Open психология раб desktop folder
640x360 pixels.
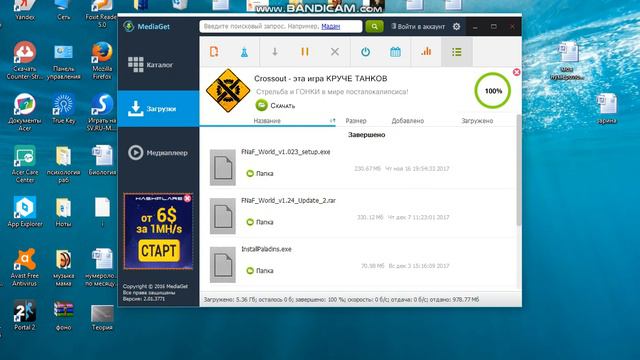[x=63, y=164]
